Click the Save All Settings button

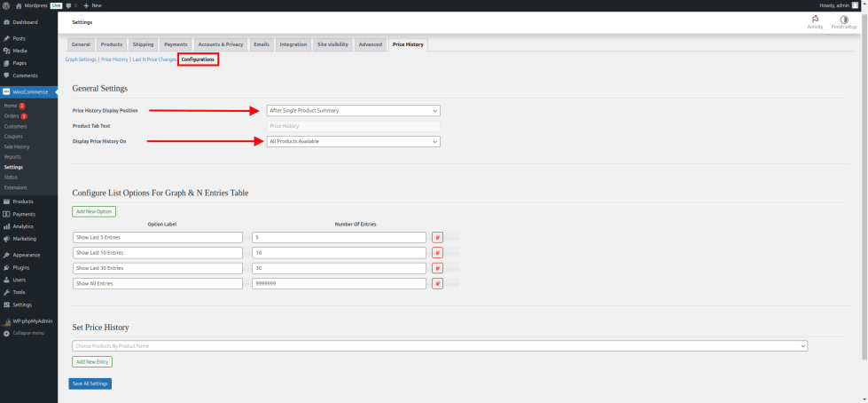point(90,383)
